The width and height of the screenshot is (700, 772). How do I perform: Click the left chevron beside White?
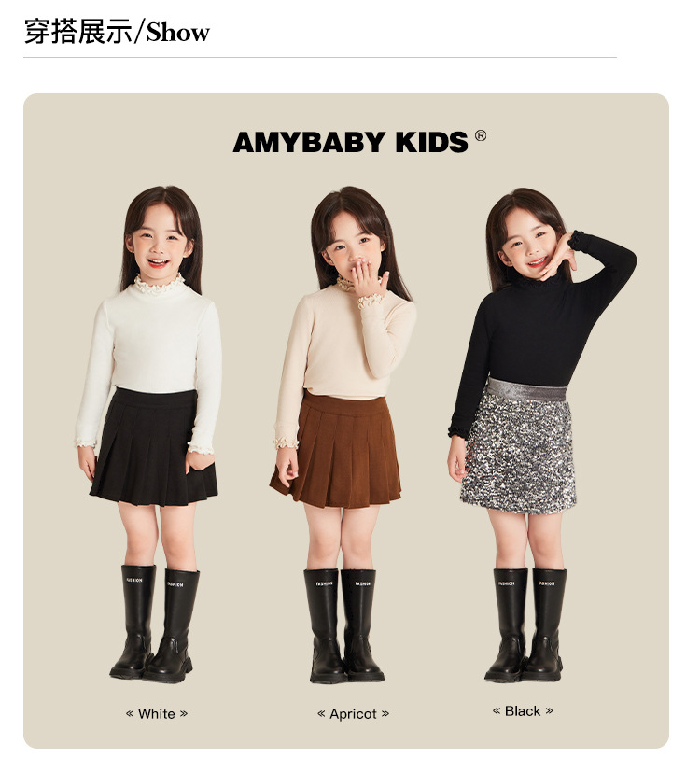click(130, 713)
